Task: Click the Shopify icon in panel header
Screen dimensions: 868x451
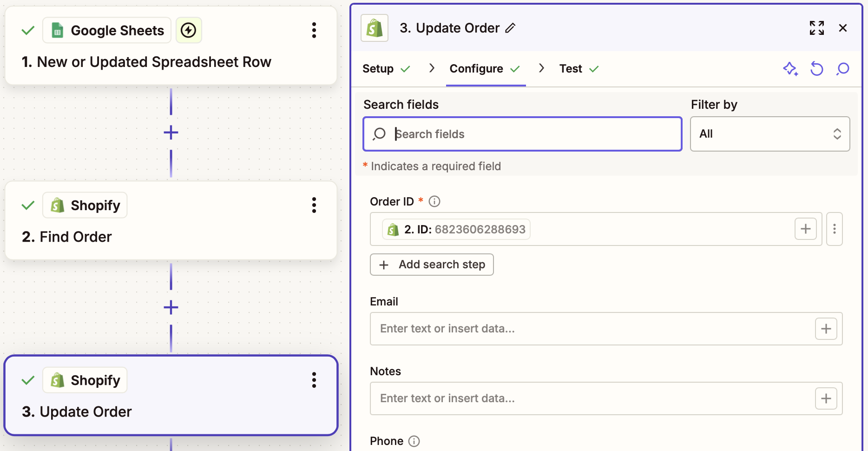Action: [x=375, y=28]
